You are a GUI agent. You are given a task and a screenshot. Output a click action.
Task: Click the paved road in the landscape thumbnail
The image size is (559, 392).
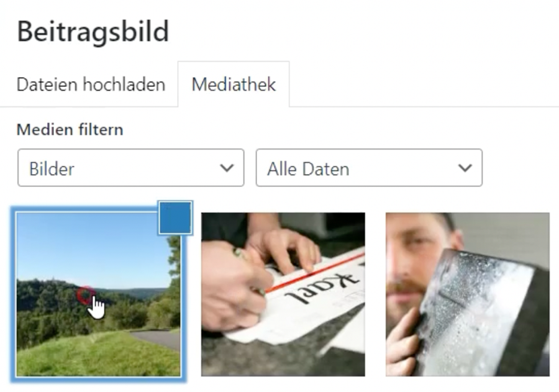[x=157, y=338]
